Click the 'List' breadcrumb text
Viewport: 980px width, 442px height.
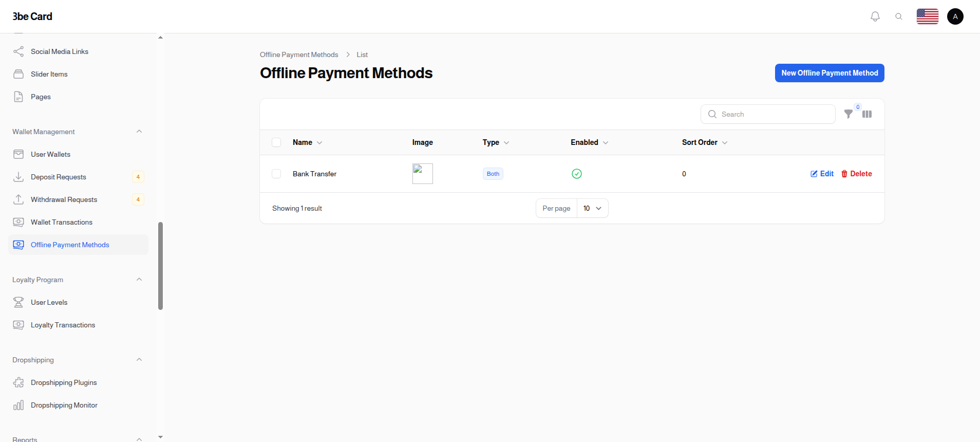point(362,54)
